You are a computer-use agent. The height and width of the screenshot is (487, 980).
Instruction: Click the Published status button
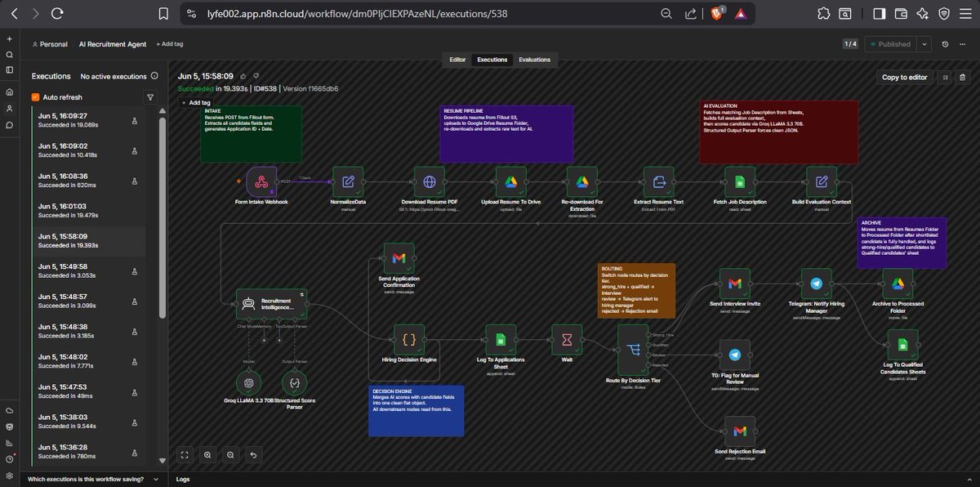point(893,44)
